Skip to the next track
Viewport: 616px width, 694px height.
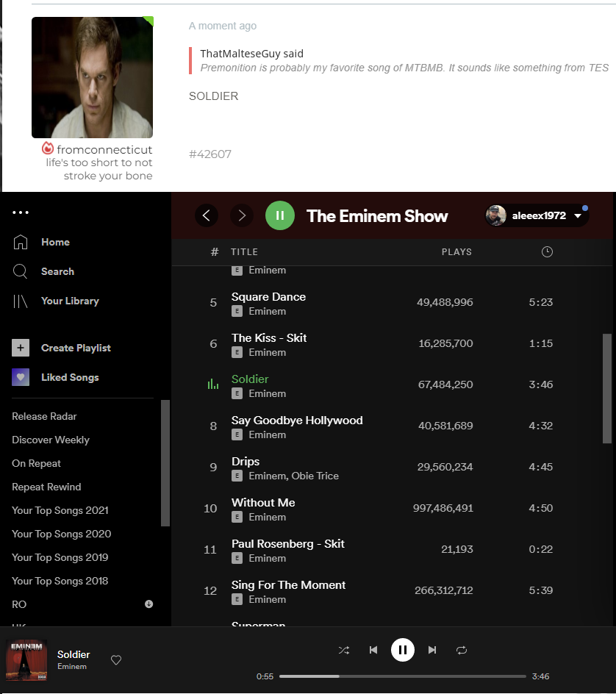[x=432, y=650]
